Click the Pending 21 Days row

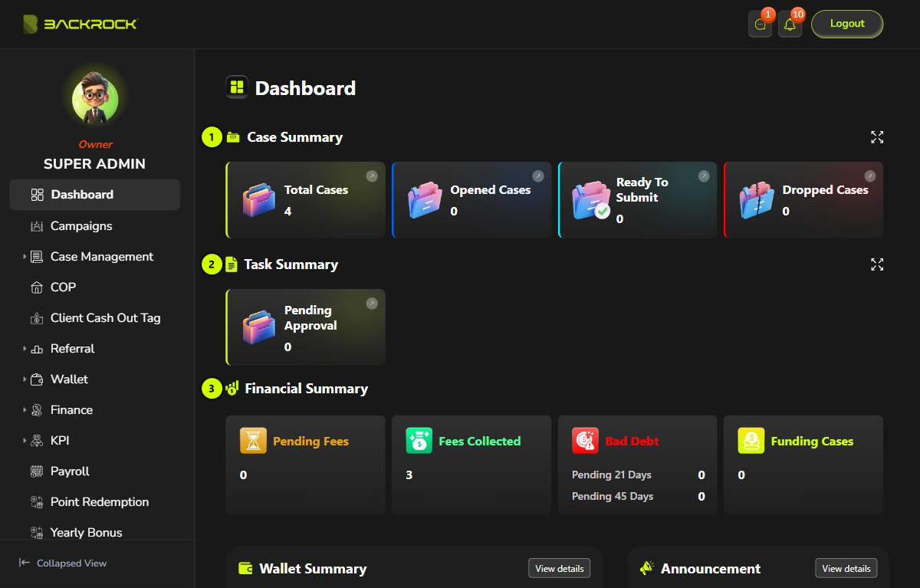point(638,475)
